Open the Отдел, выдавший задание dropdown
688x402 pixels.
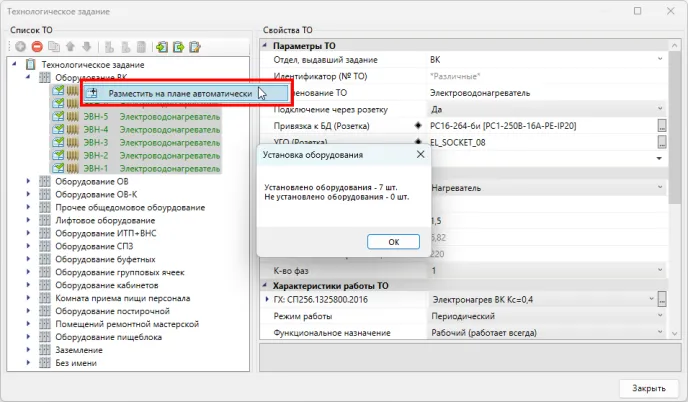click(660, 60)
